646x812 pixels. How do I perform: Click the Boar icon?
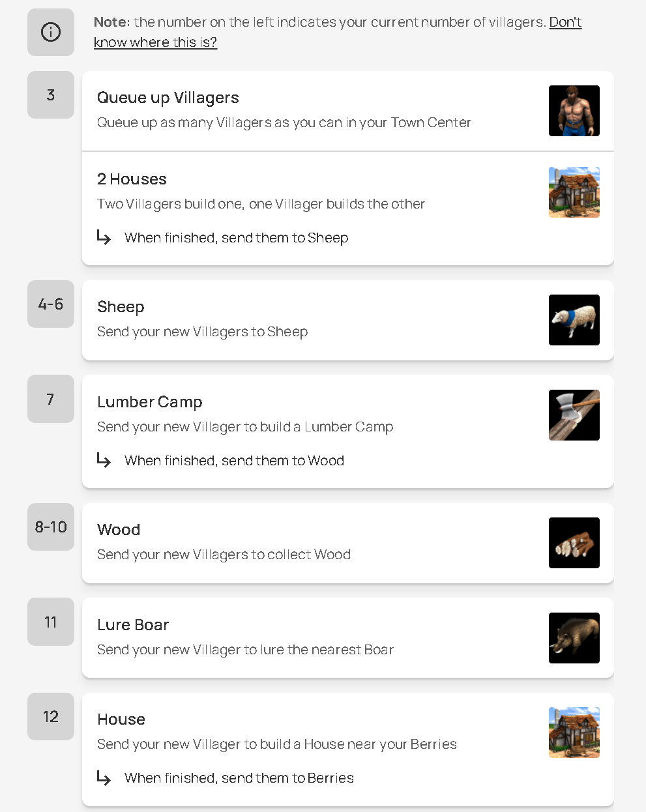click(574, 638)
